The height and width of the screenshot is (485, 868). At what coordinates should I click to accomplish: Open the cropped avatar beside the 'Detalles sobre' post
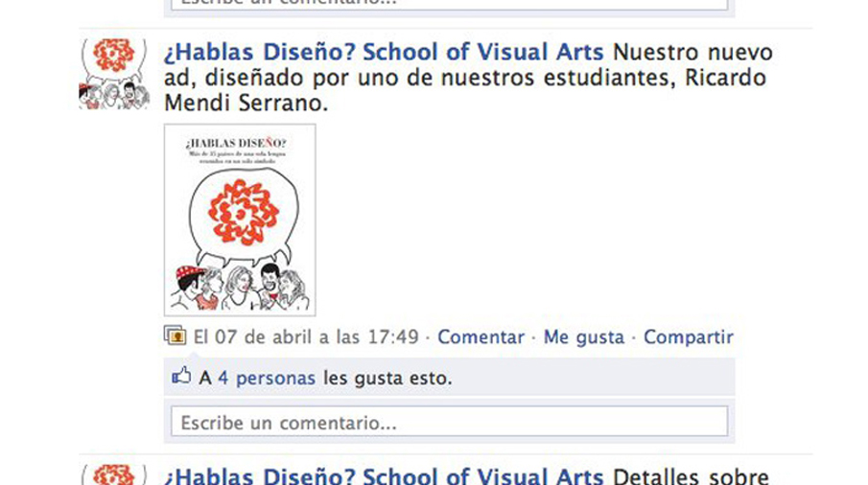coord(114,474)
